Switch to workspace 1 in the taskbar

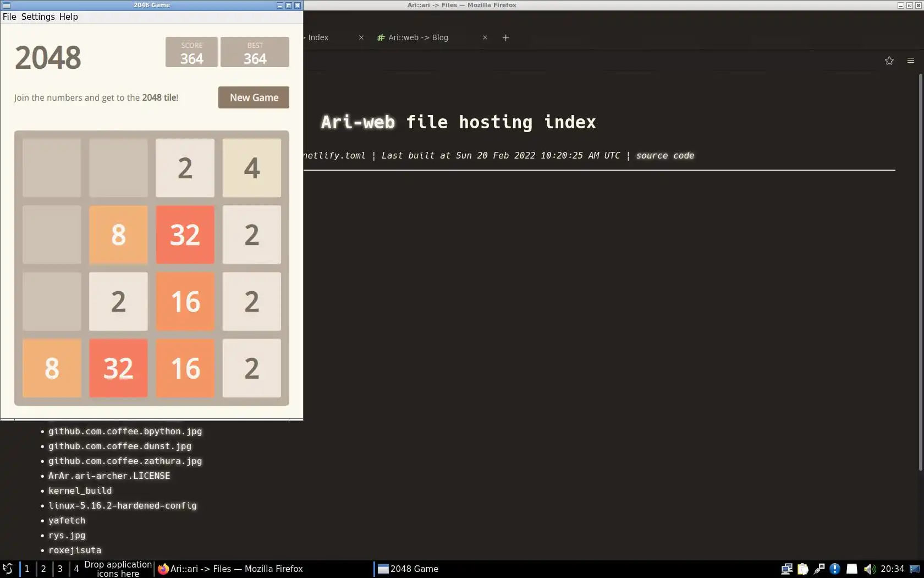click(x=27, y=569)
